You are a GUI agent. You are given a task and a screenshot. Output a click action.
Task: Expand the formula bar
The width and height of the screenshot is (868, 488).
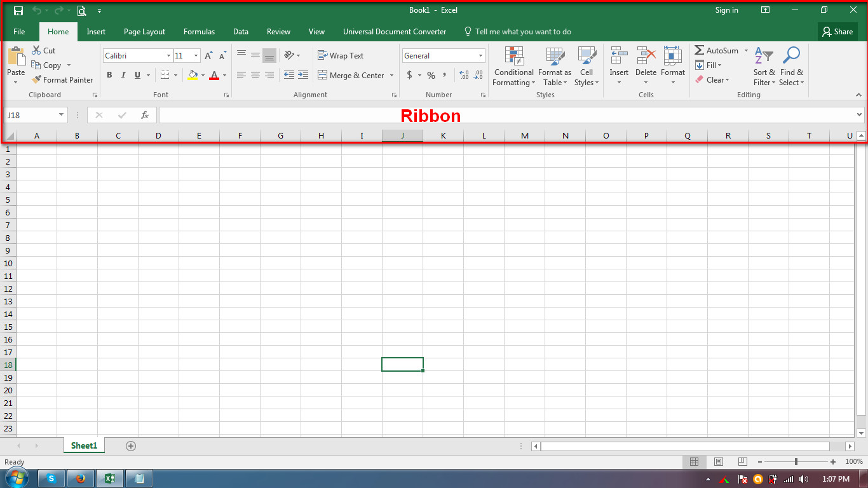[x=860, y=115]
